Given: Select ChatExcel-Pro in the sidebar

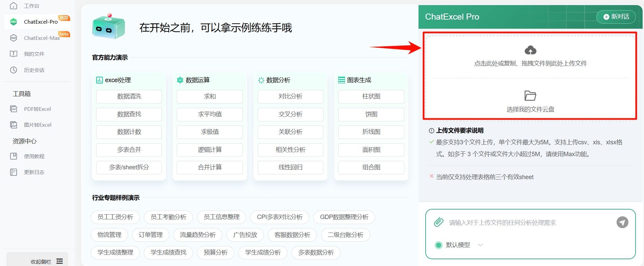Looking at the screenshot, I should [x=41, y=22].
